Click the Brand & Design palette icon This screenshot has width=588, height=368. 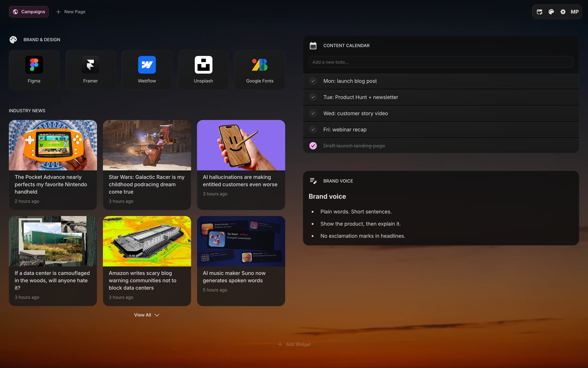pos(13,40)
